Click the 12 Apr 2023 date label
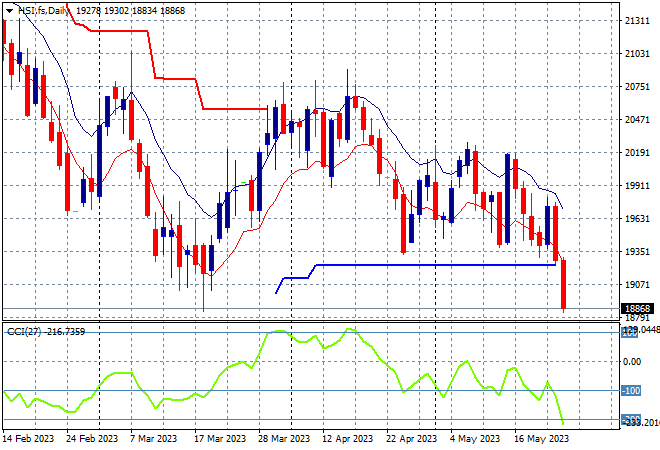Viewport: 660px width, 450px height. [348, 439]
